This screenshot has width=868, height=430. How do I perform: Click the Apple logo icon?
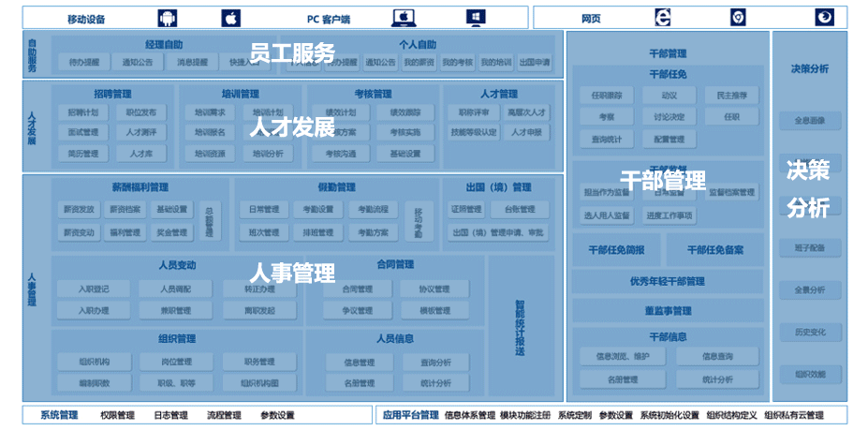230,18
